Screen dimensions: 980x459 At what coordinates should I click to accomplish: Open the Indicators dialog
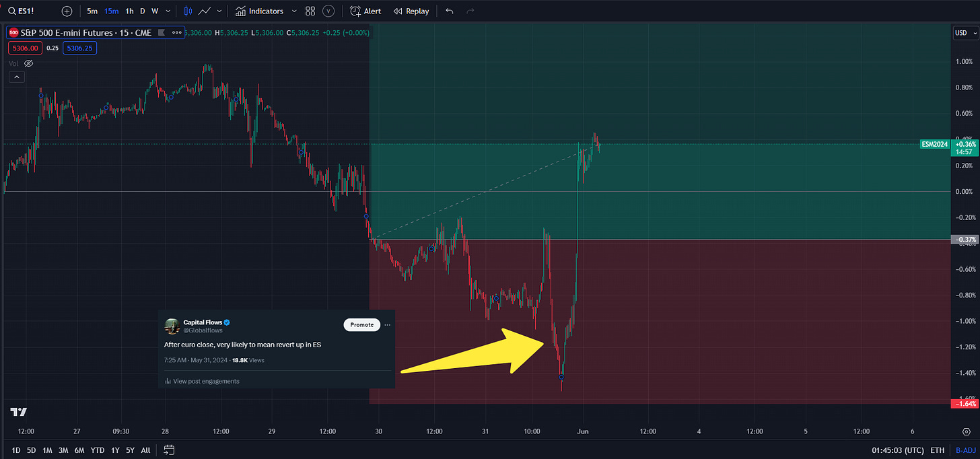[260, 11]
